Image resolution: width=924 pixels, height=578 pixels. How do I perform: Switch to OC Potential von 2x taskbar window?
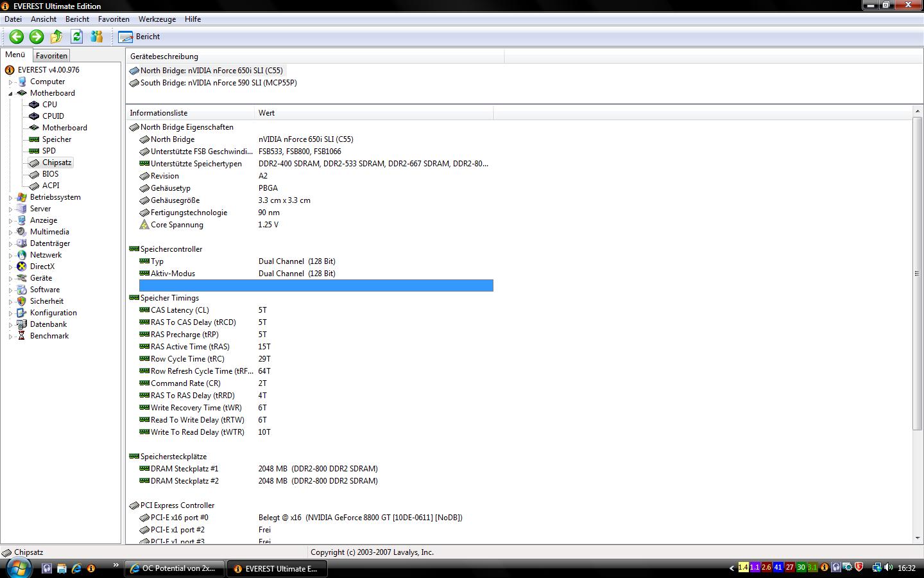[175, 568]
